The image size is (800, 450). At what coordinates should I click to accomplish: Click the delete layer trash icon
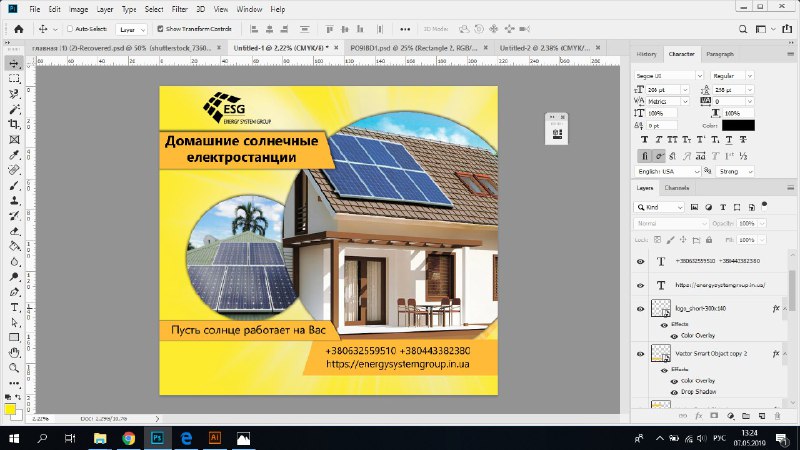778,416
